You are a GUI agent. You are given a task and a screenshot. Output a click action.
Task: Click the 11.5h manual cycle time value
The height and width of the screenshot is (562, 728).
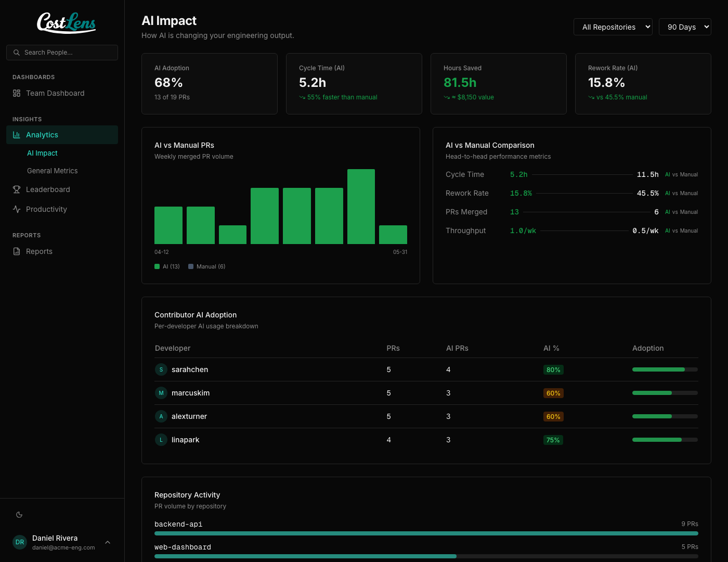[x=648, y=174]
